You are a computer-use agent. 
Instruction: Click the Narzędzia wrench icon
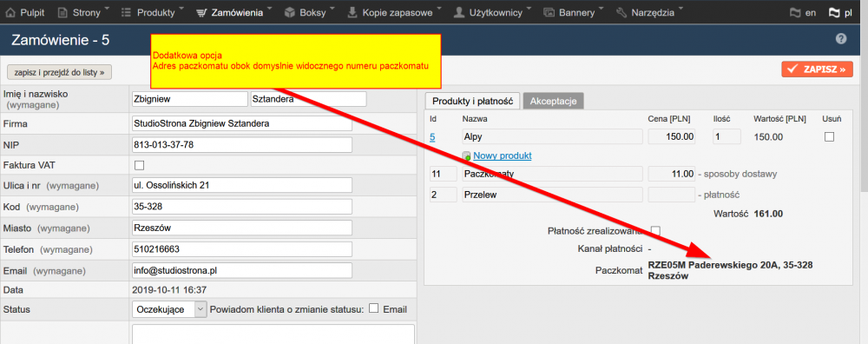point(621,11)
